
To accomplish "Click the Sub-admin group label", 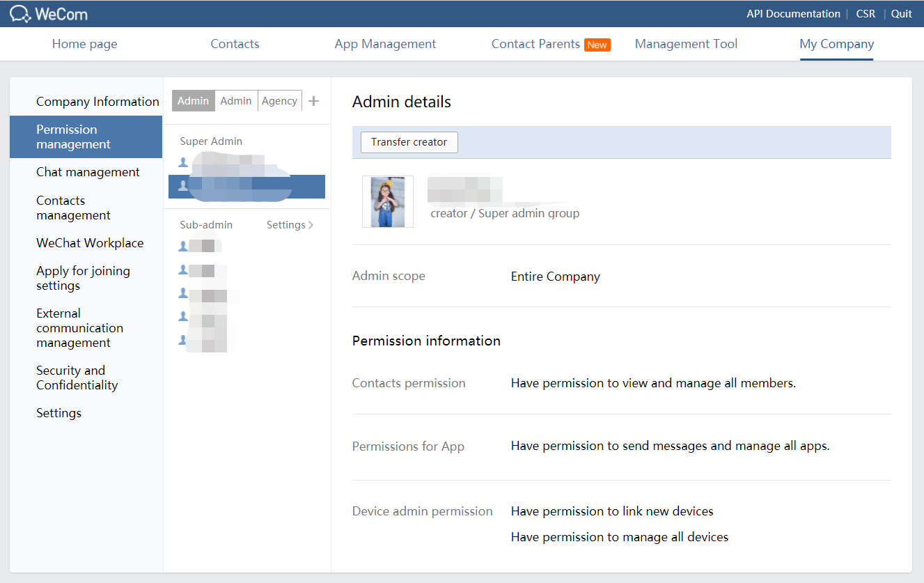I will tap(206, 225).
